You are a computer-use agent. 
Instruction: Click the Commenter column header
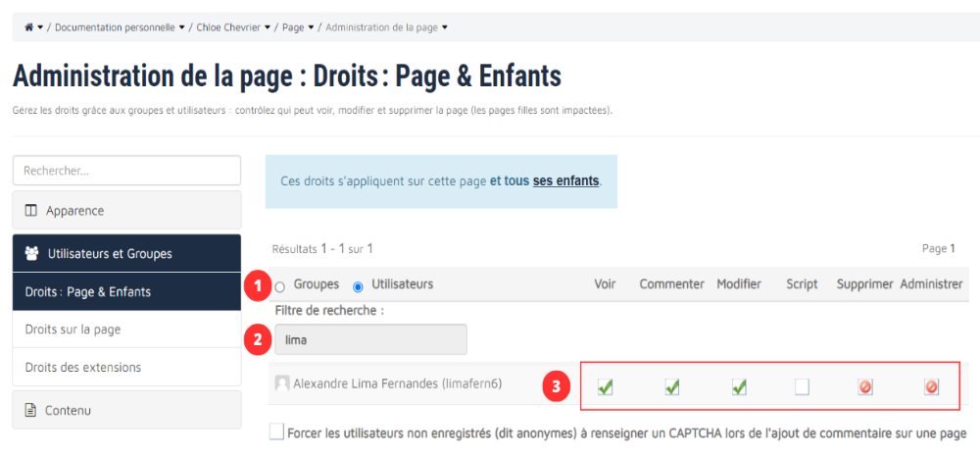[672, 284]
